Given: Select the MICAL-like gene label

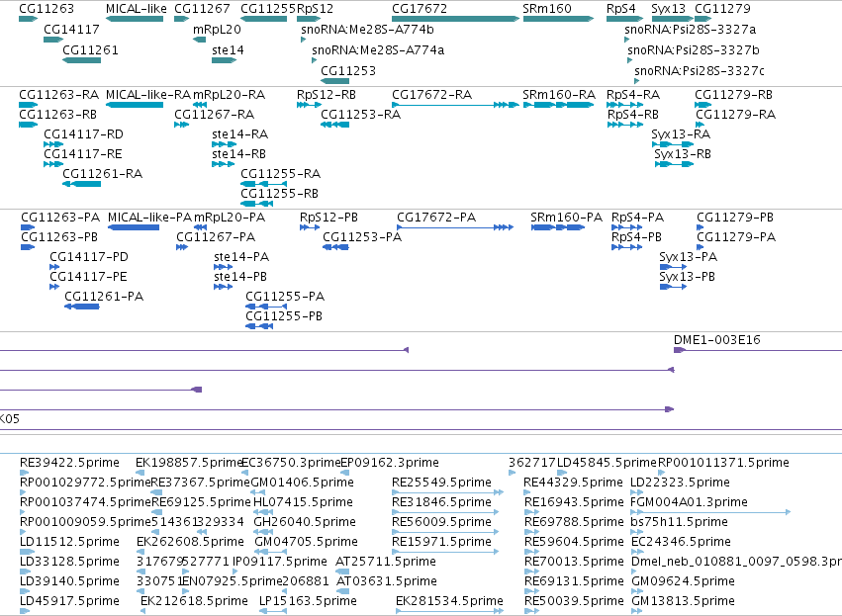Looking at the screenshot, I should pos(137,9).
